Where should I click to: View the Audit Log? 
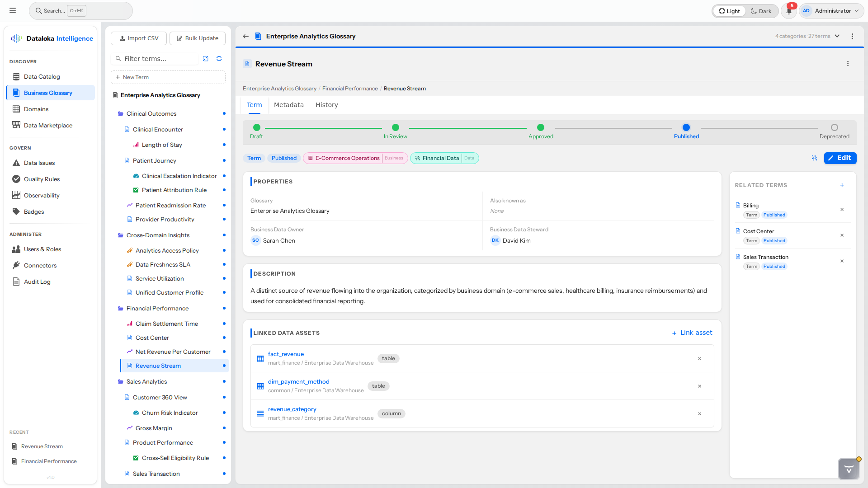(x=37, y=282)
